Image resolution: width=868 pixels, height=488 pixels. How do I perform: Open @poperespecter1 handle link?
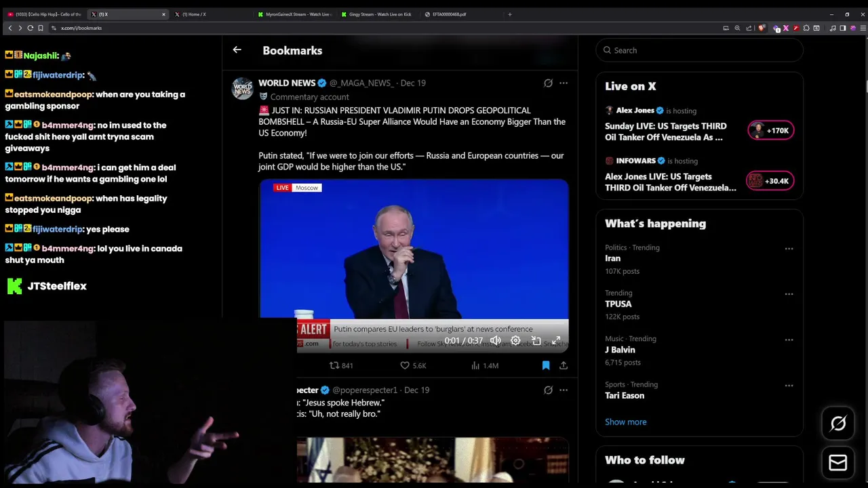pyautogui.click(x=365, y=390)
